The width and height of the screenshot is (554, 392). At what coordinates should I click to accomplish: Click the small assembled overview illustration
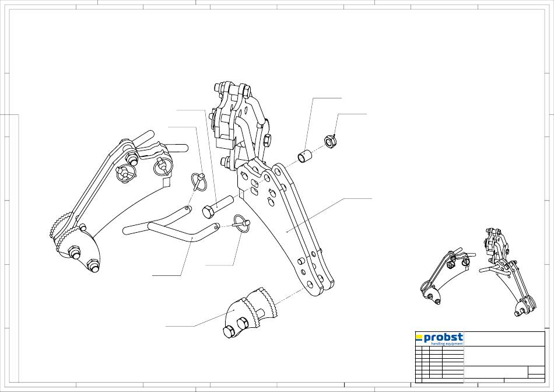[x=478, y=272]
